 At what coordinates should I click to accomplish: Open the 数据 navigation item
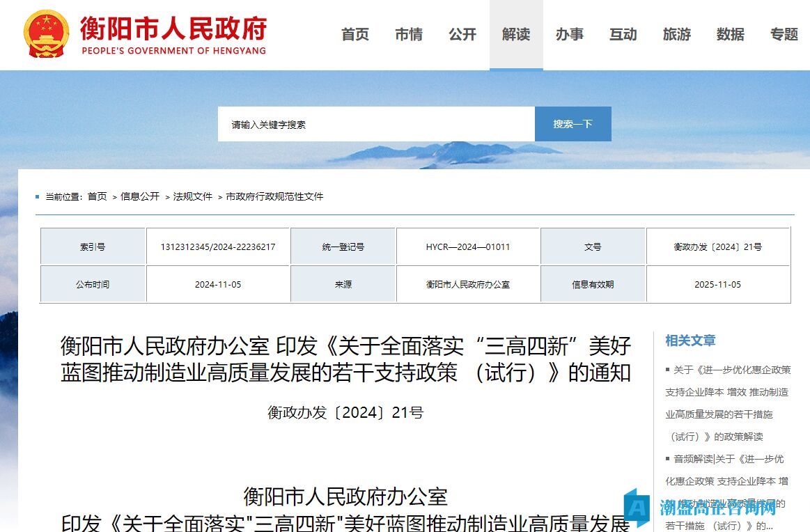tap(731, 35)
